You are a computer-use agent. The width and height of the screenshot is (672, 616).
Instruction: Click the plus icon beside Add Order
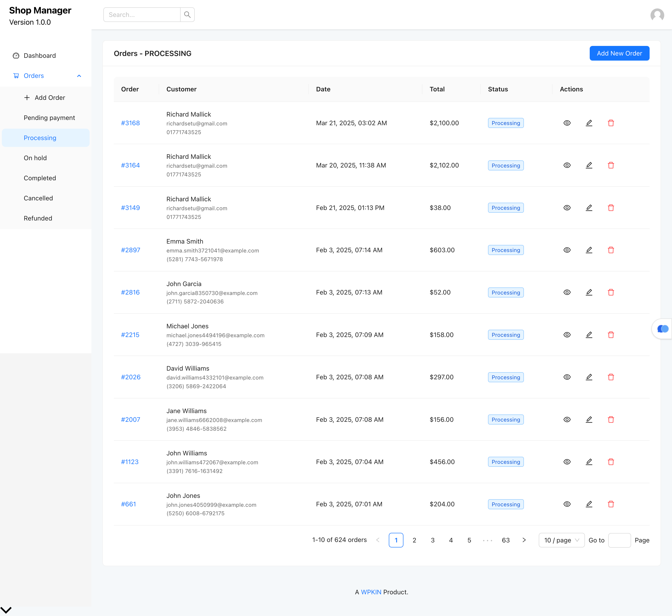(x=27, y=98)
